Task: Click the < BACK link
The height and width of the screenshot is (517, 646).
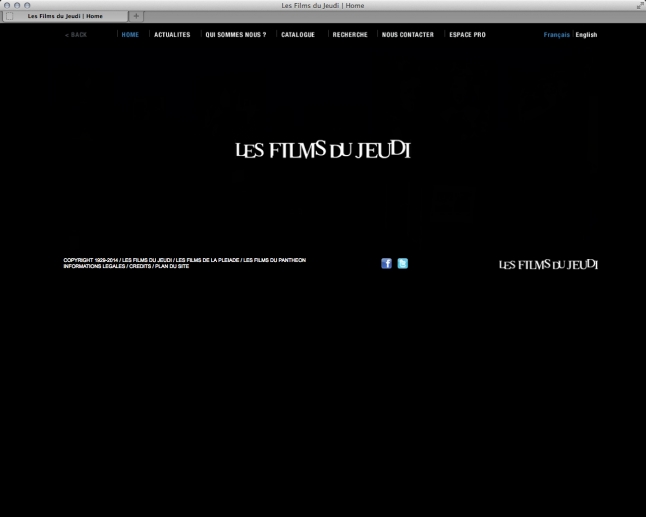Action: (76, 35)
